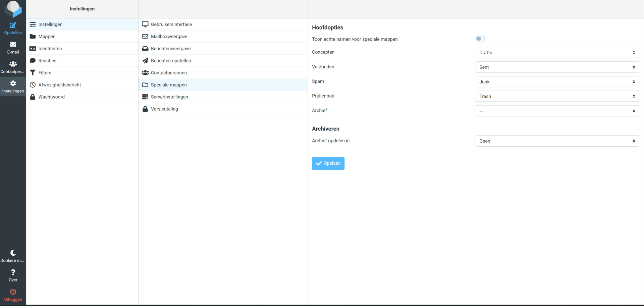Open the Afwezigheidsbericht menu item

pyautogui.click(x=82, y=85)
